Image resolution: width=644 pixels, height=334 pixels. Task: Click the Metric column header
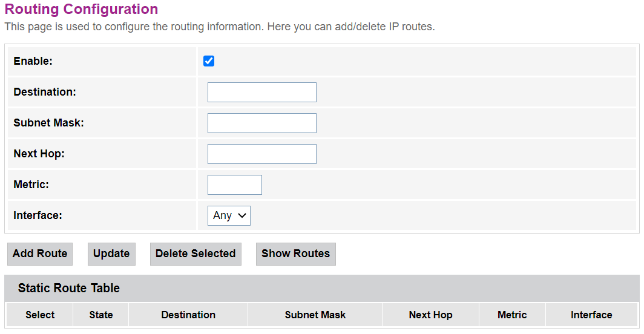512,315
